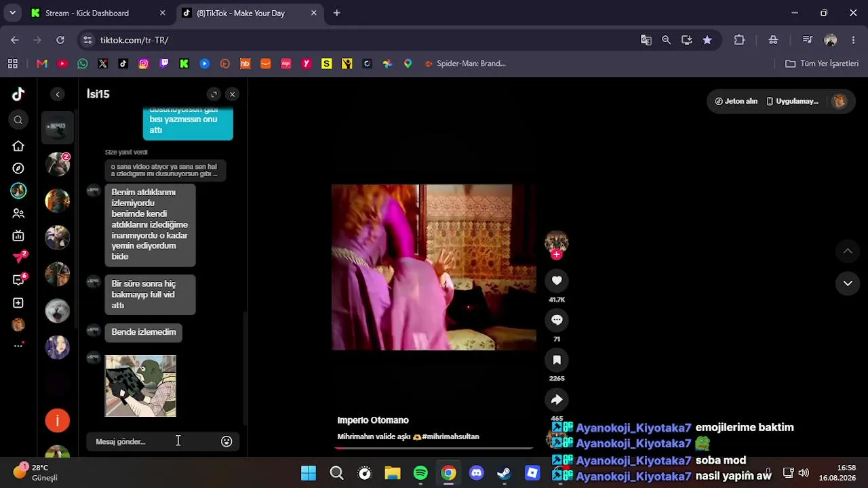Image resolution: width=868 pixels, height=488 pixels.
Task: Open the Chrome extensions puzzle icon
Action: tap(739, 40)
